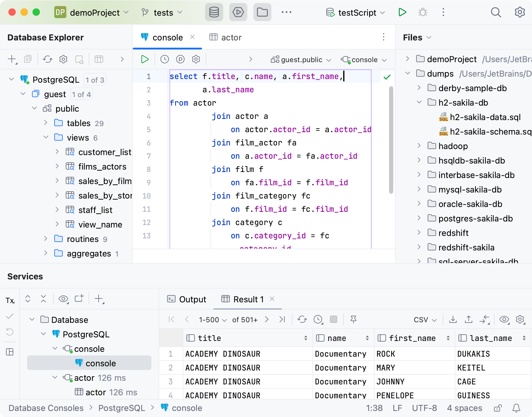Change schema via guest.public dropdown
This screenshot has height=417, width=532.
[x=301, y=60]
